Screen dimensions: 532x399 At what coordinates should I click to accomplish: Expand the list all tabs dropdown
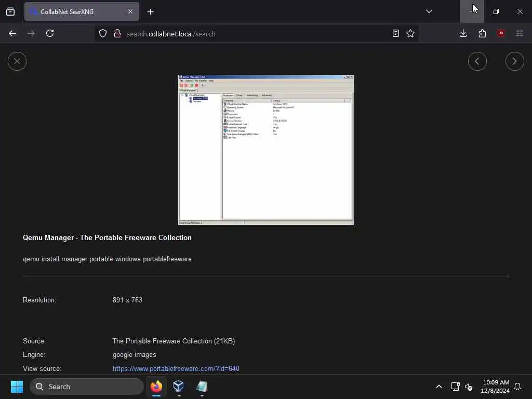coord(429,11)
